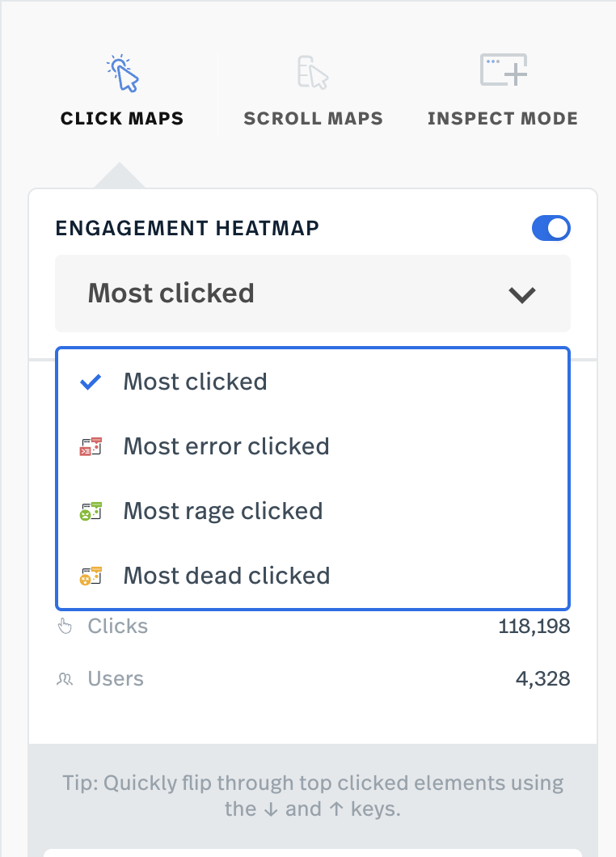Click the people icon next to Users

tap(65, 679)
